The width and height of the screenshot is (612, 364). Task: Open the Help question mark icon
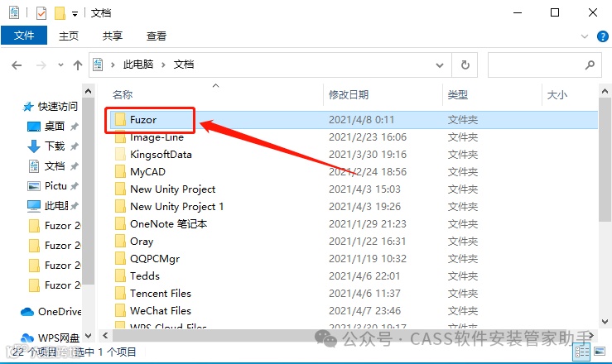coord(603,36)
